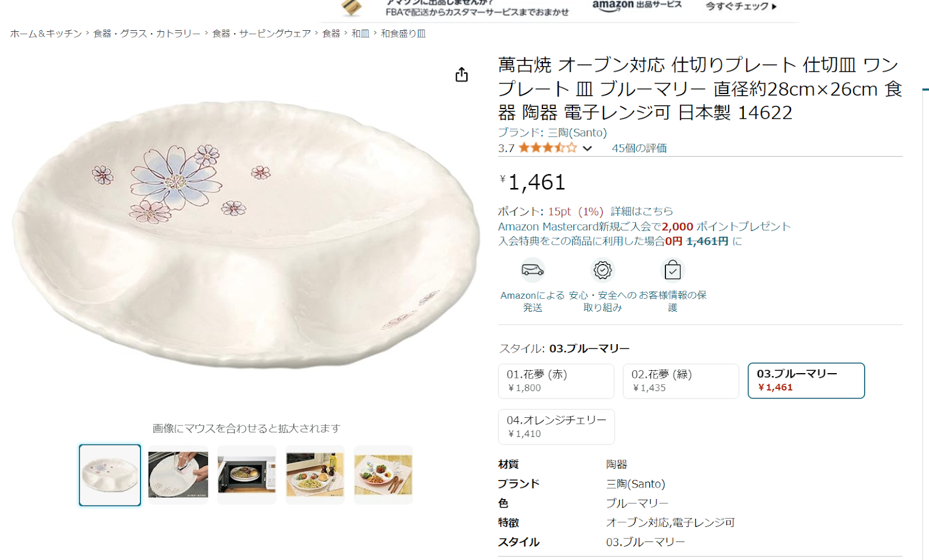Open the 和食盛り皿 breadcrumb category
Viewport: 929px width, 560px height.
[x=403, y=34]
